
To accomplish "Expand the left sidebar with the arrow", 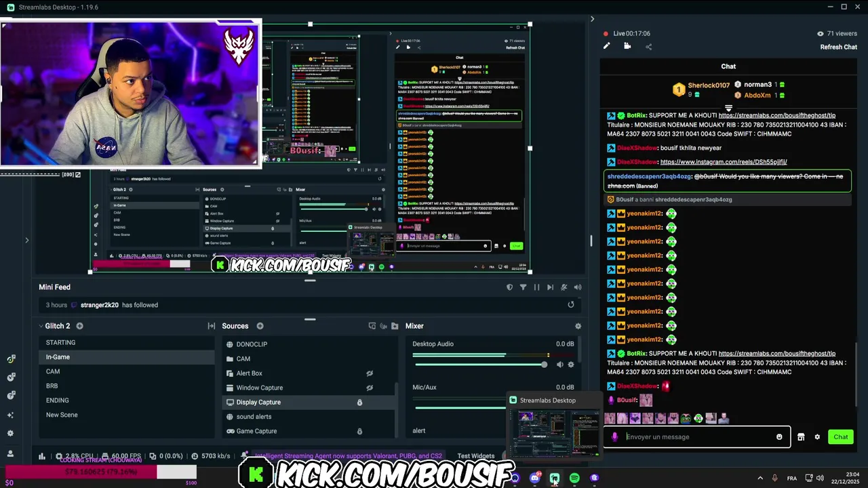I will pyautogui.click(x=27, y=240).
